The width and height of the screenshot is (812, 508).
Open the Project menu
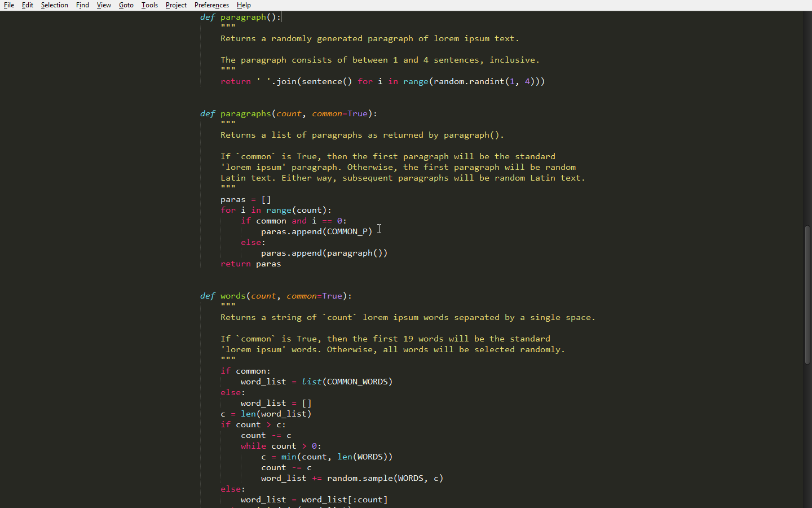[176, 5]
